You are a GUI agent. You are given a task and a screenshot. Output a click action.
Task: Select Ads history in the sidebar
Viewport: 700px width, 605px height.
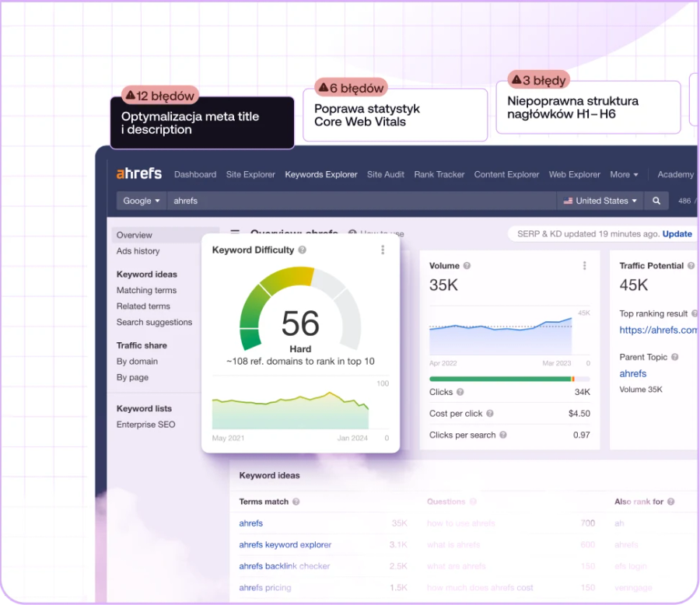[138, 251]
